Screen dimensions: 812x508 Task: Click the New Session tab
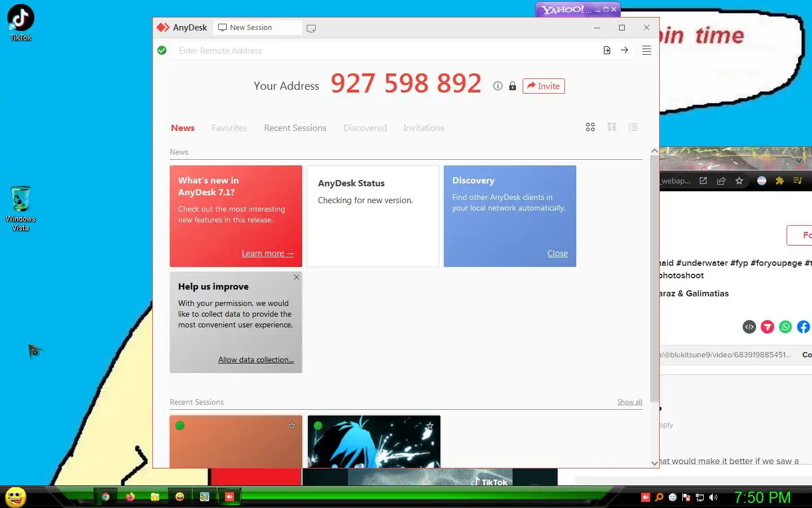click(258, 28)
